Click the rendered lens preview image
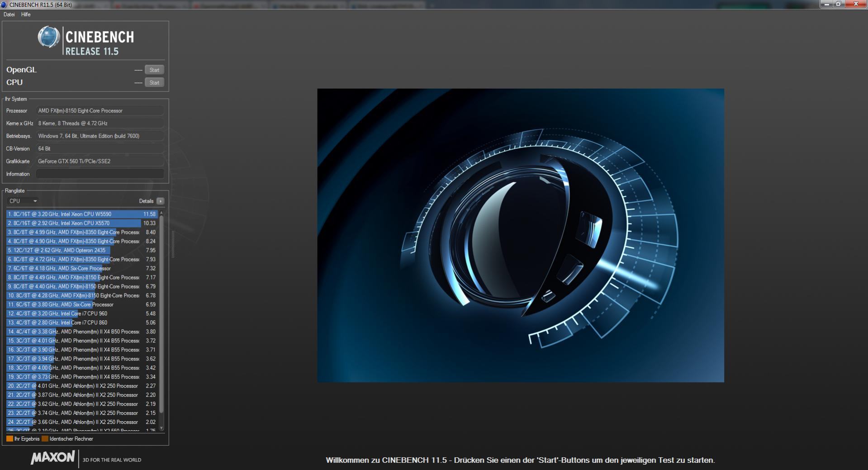868x470 pixels. [521, 235]
